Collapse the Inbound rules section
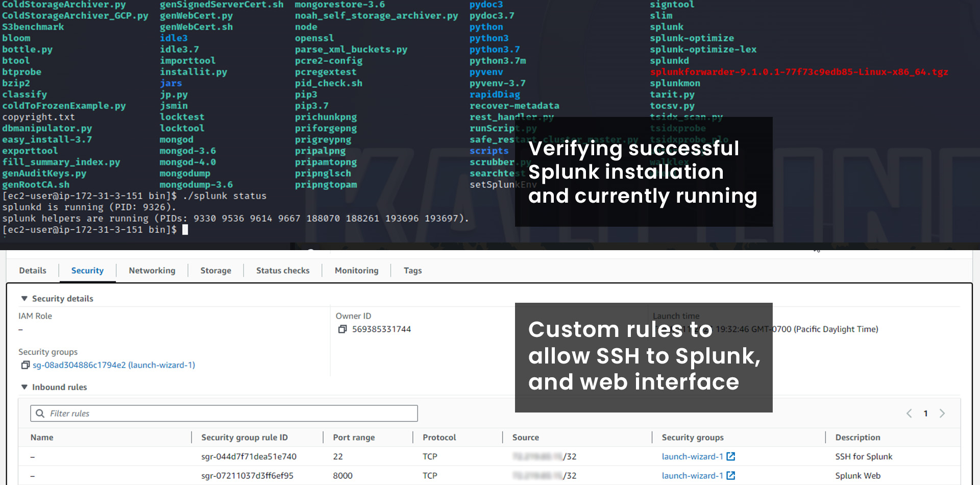The width and height of the screenshot is (980, 485). pyautogui.click(x=24, y=387)
